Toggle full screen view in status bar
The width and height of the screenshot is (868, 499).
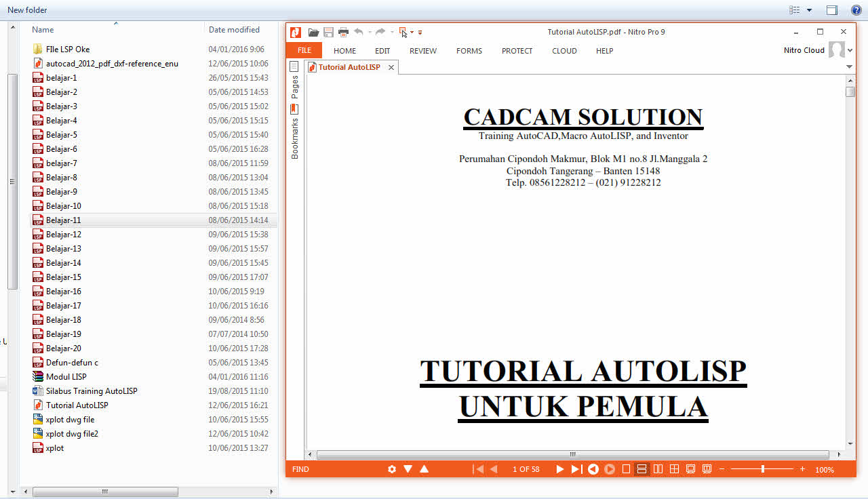690,469
